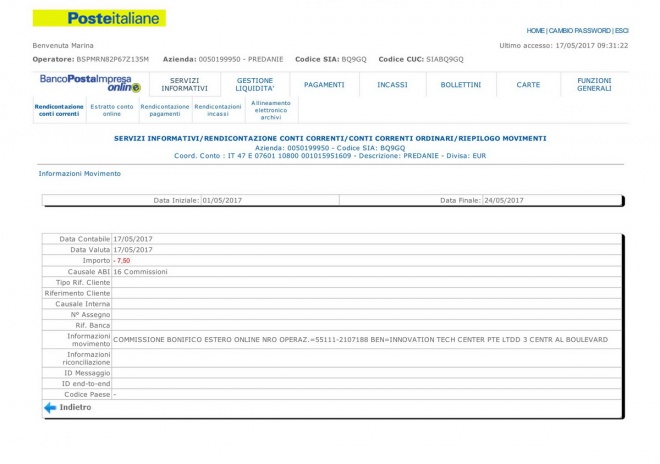Click the Indietro text link

point(75,408)
